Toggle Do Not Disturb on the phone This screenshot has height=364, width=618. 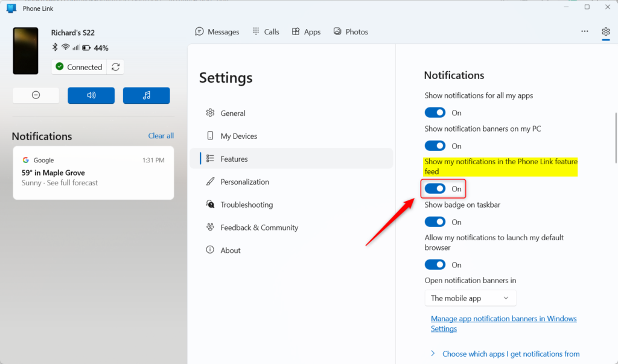pyautogui.click(x=36, y=95)
